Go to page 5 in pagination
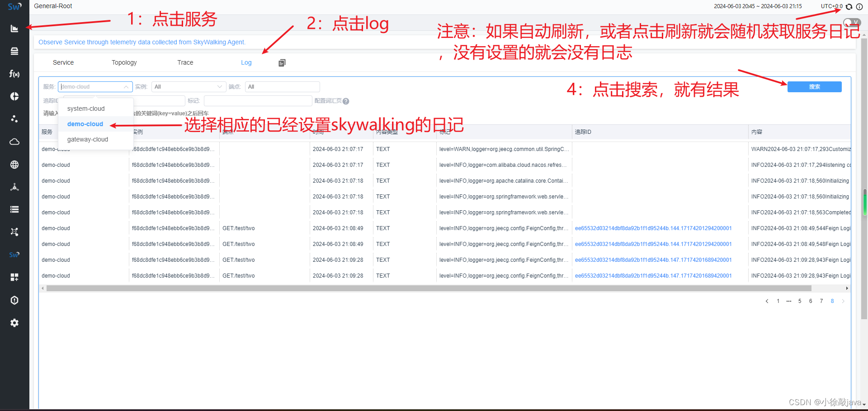The image size is (868, 411). pyautogui.click(x=800, y=301)
